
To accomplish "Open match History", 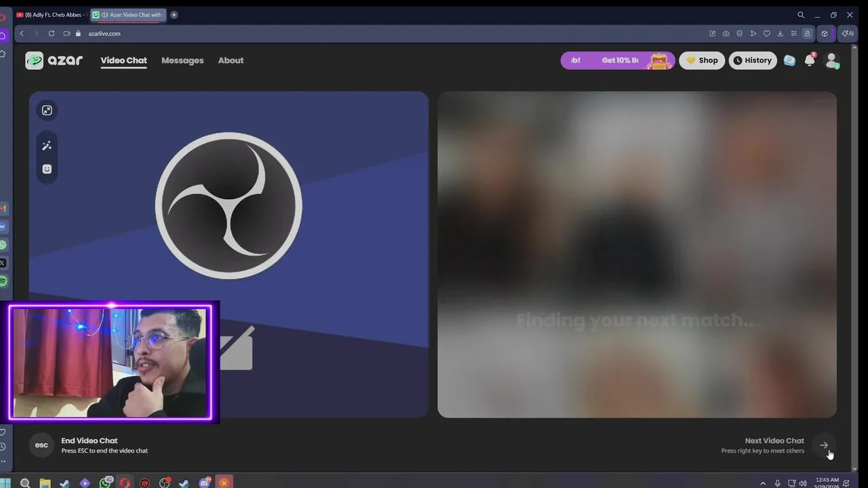I will [x=753, y=60].
